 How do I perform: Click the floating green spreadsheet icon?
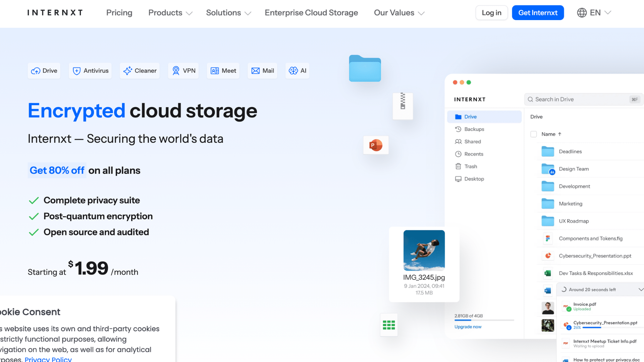click(389, 325)
